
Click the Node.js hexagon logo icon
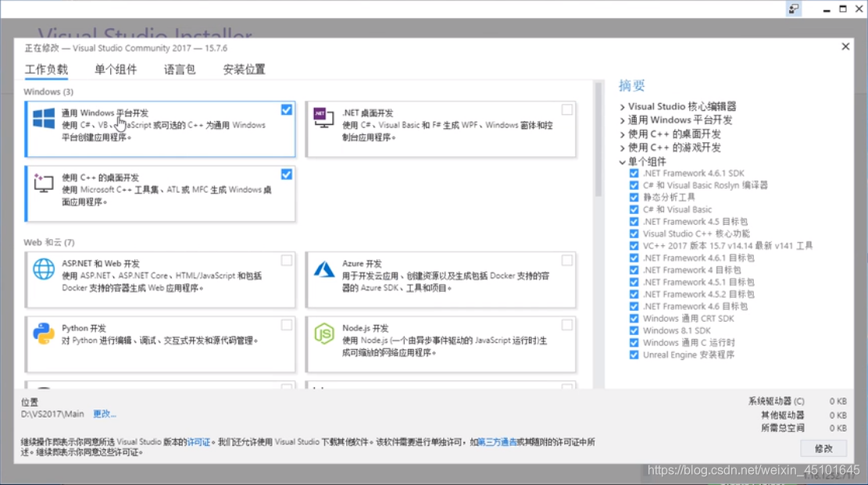pos(323,333)
